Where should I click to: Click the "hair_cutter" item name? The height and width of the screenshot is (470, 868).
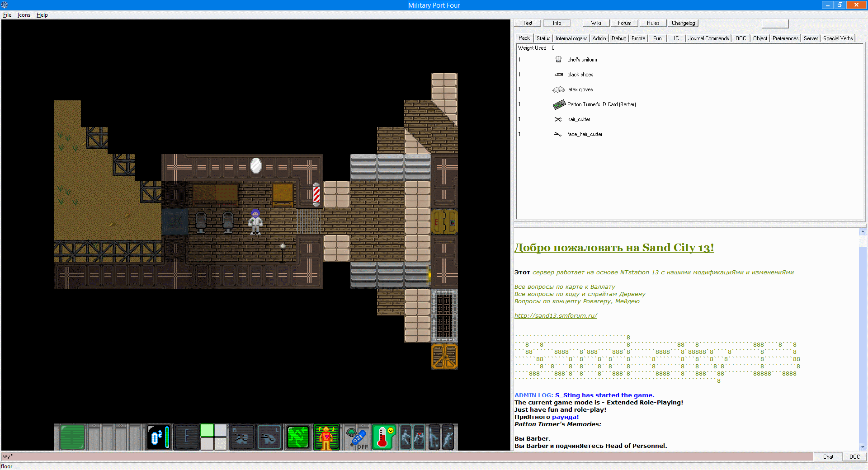tap(579, 119)
